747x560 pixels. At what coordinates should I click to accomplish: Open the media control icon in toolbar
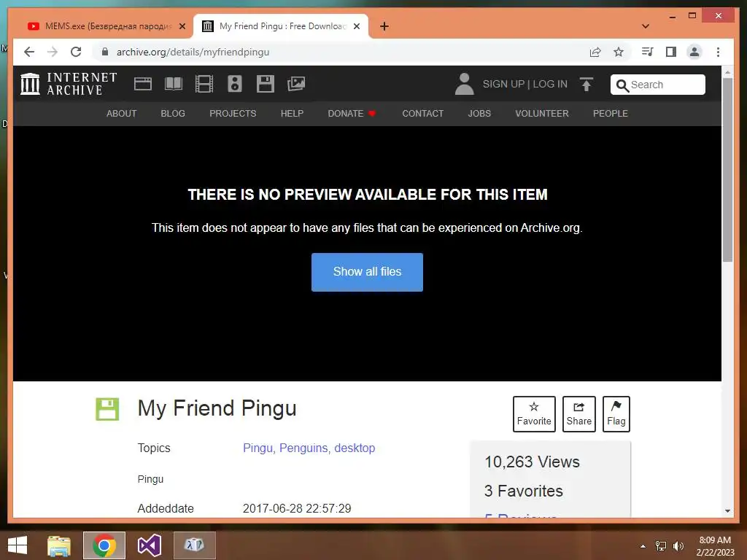pyautogui.click(x=648, y=52)
